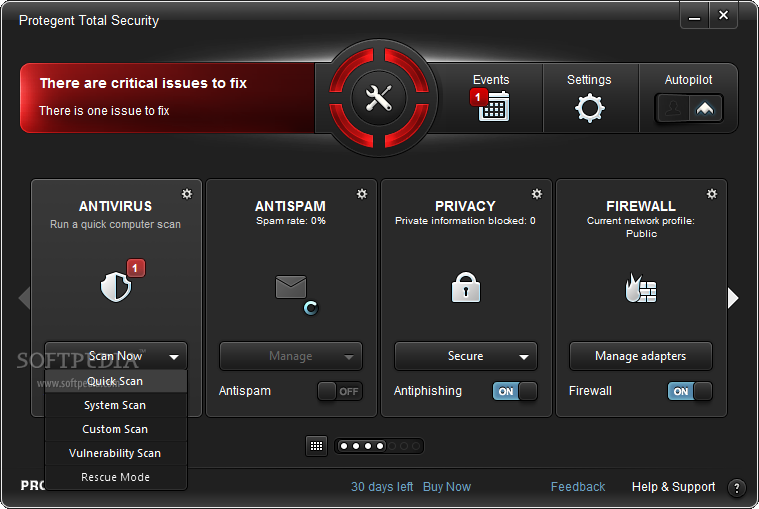Choose System Scan from menu
The height and width of the screenshot is (509, 759).
pos(116,405)
